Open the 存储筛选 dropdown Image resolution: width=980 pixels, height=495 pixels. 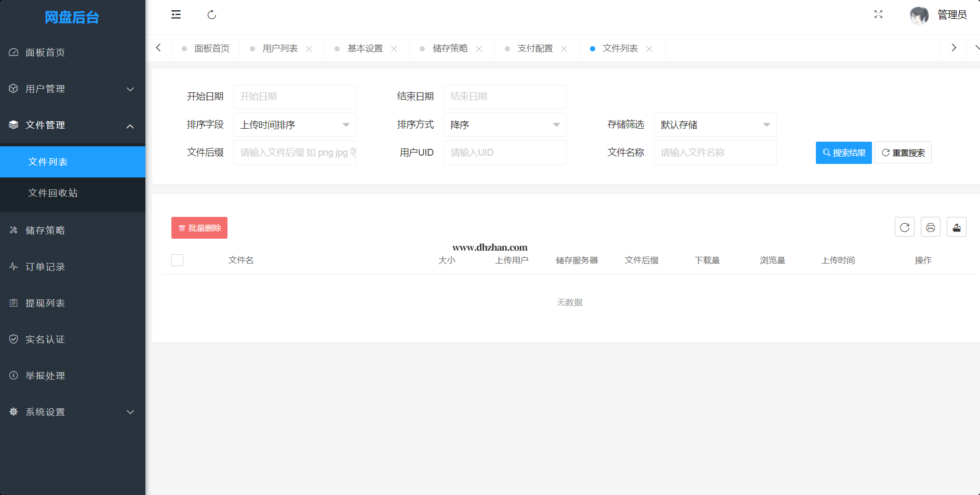715,125
